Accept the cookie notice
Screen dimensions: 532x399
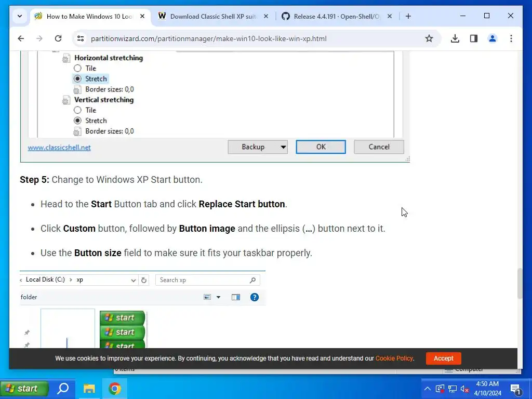(444, 358)
